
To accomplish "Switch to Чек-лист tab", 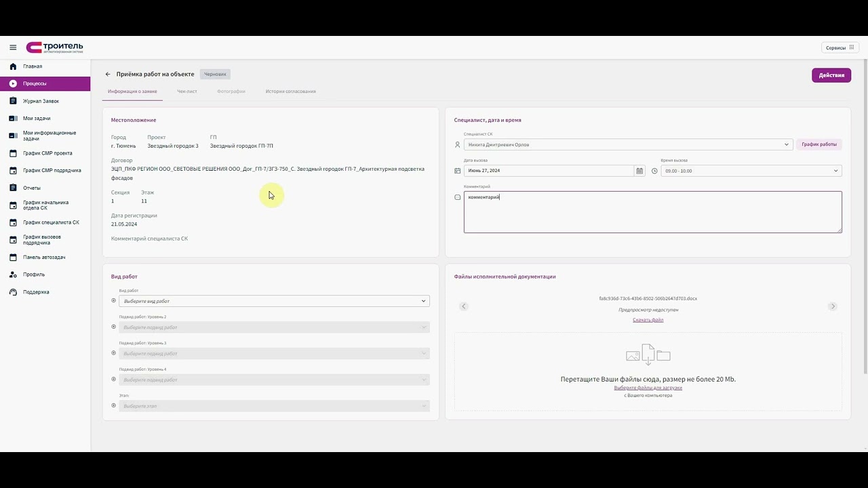I will (x=187, y=91).
